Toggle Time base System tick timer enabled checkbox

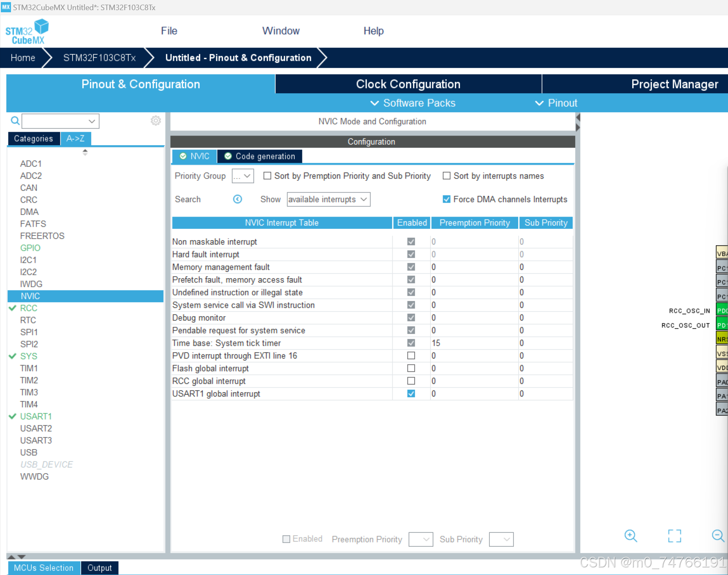click(x=411, y=343)
